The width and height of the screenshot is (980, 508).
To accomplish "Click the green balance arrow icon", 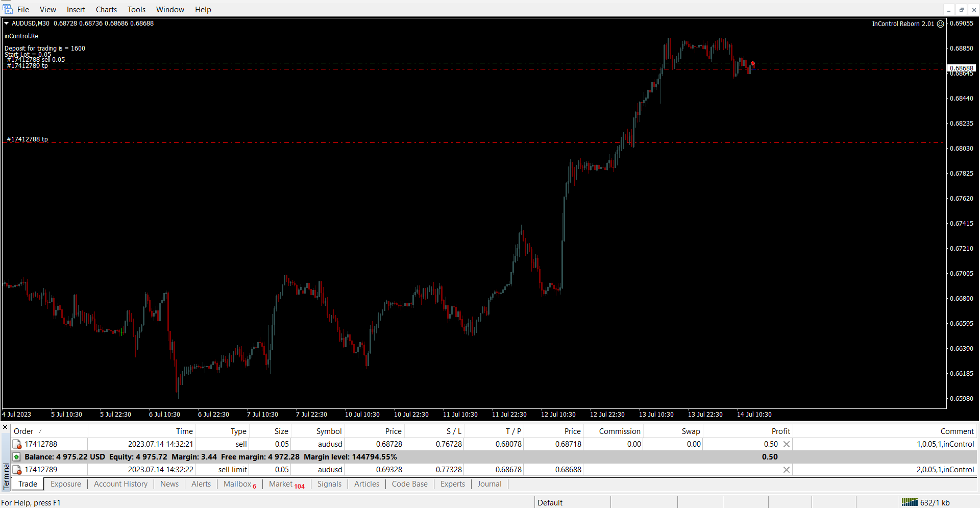I will point(17,457).
